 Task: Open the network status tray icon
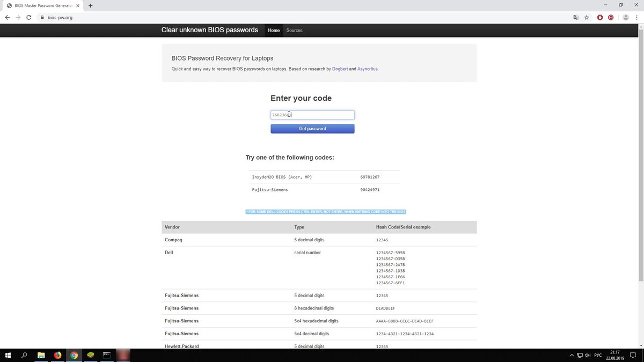(x=580, y=355)
